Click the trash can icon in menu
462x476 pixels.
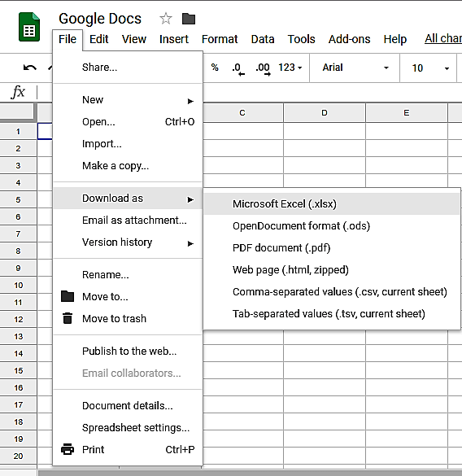coord(68,318)
